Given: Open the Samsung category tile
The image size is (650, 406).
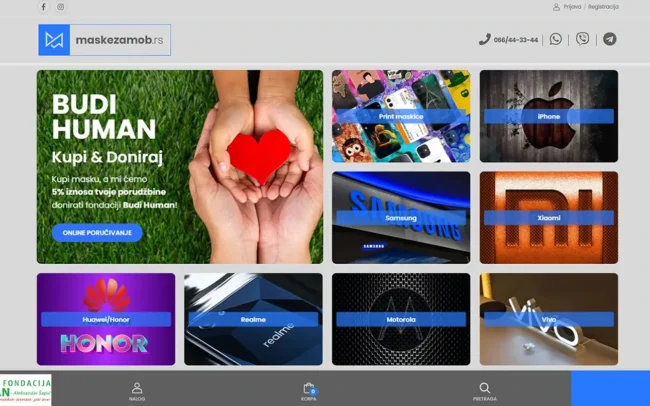Looking at the screenshot, I should (x=401, y=217).
